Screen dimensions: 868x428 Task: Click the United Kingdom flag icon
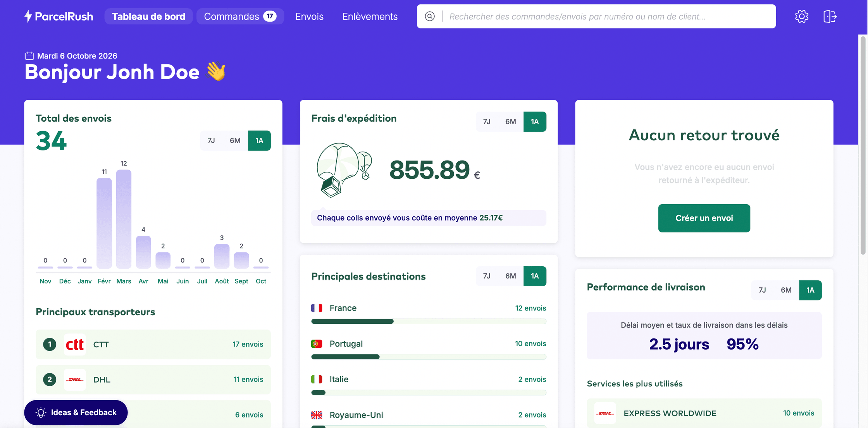point(317,415)
